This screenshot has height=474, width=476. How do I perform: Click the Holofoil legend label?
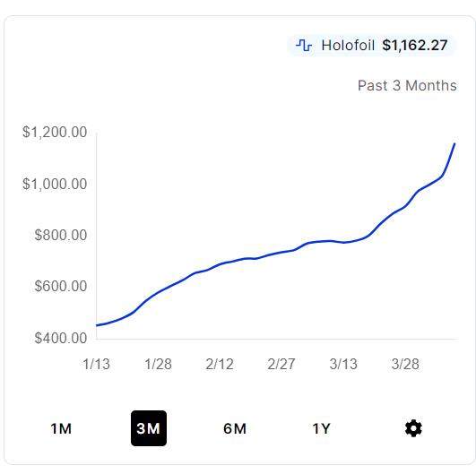click(x=348, y=46)
